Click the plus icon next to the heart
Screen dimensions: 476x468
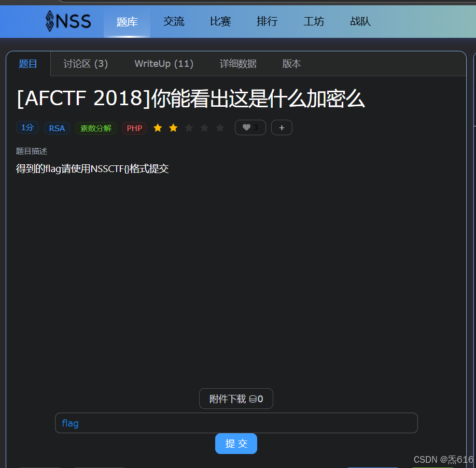point(281,127)
